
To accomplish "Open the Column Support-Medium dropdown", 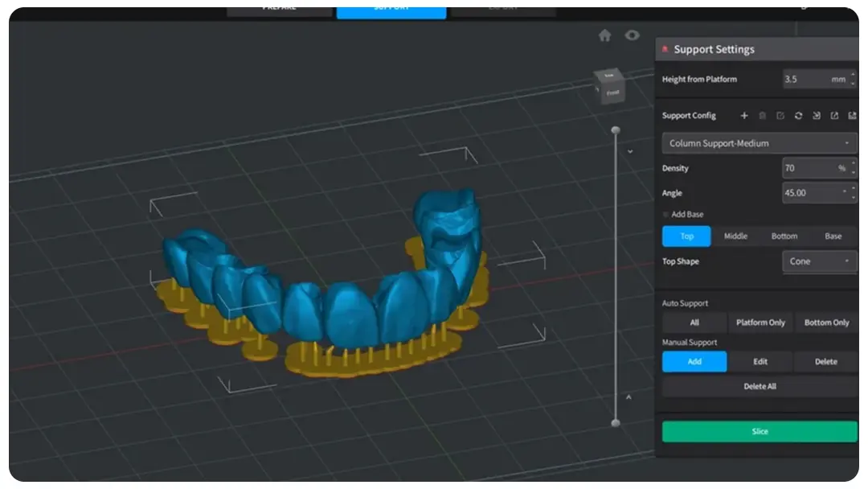I will click(x=758, y=142).
